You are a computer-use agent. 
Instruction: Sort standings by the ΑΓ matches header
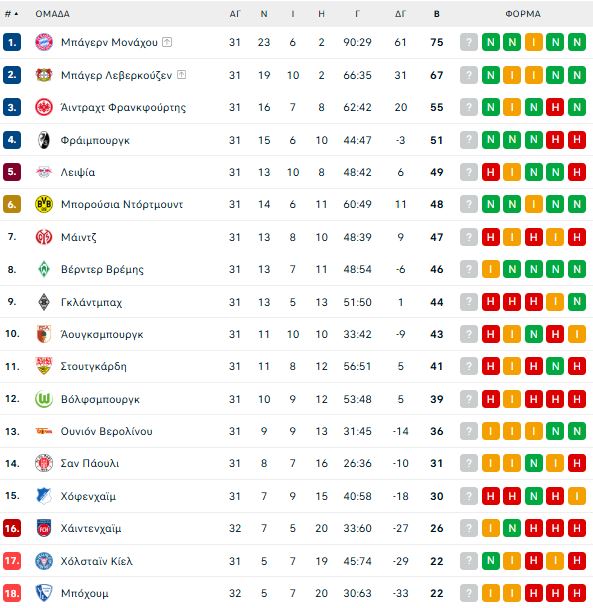[x=235, y=14]
